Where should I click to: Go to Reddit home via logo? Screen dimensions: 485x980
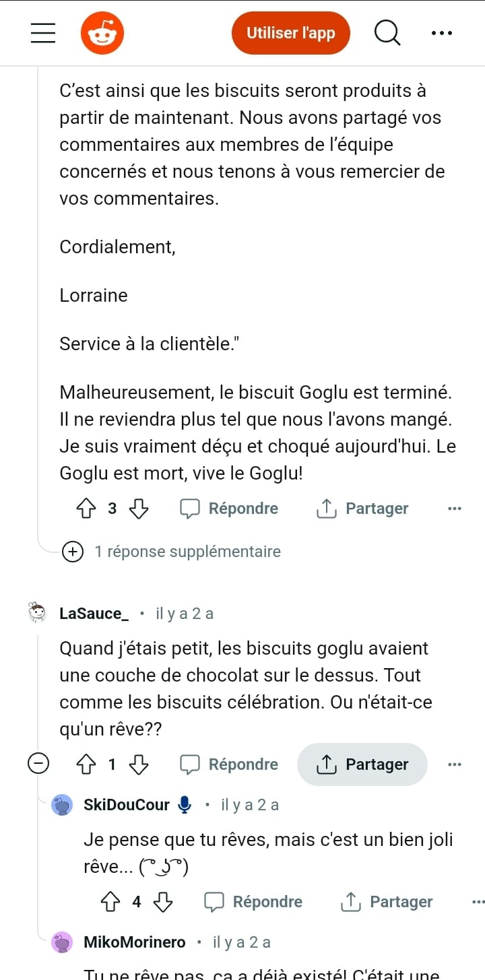[102, 33]
